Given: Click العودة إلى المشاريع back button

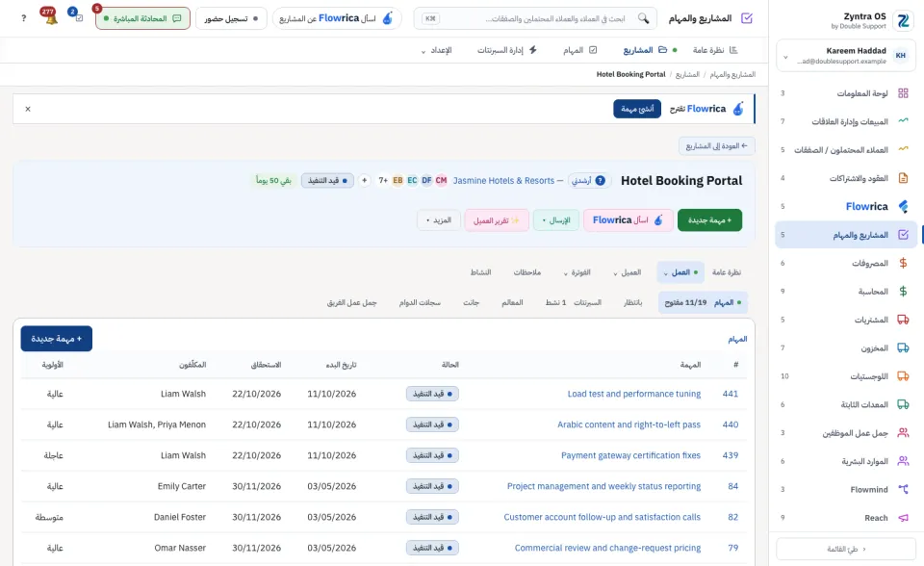Looking at the screenshot, I should click(716, 145).
